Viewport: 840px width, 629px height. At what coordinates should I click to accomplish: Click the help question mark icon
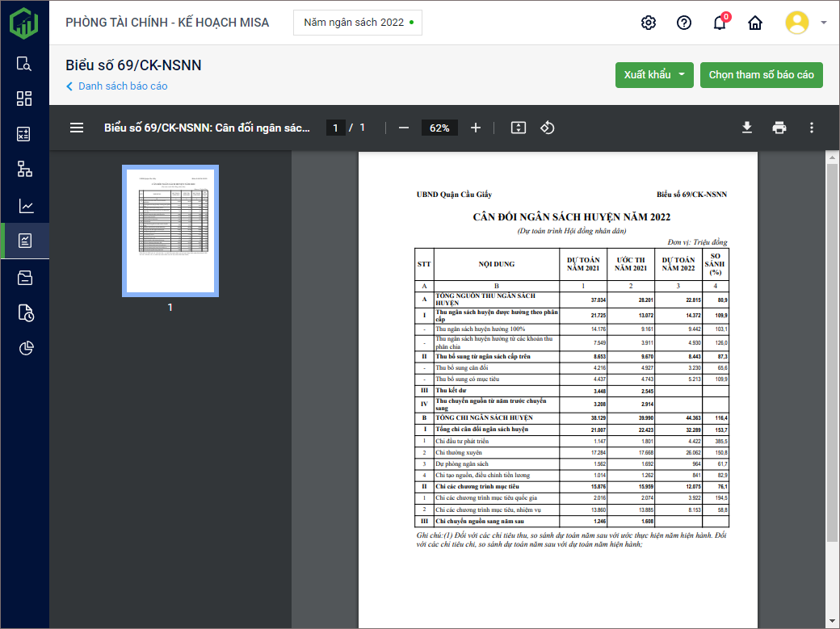[684, 23]
